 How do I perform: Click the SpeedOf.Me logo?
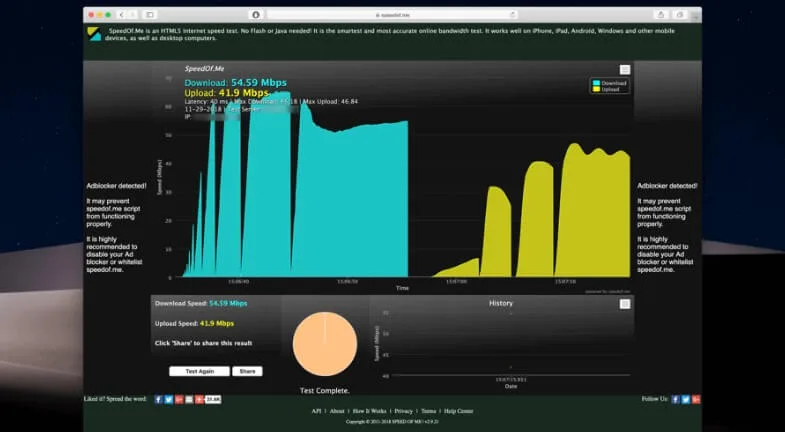coord(94,34)
